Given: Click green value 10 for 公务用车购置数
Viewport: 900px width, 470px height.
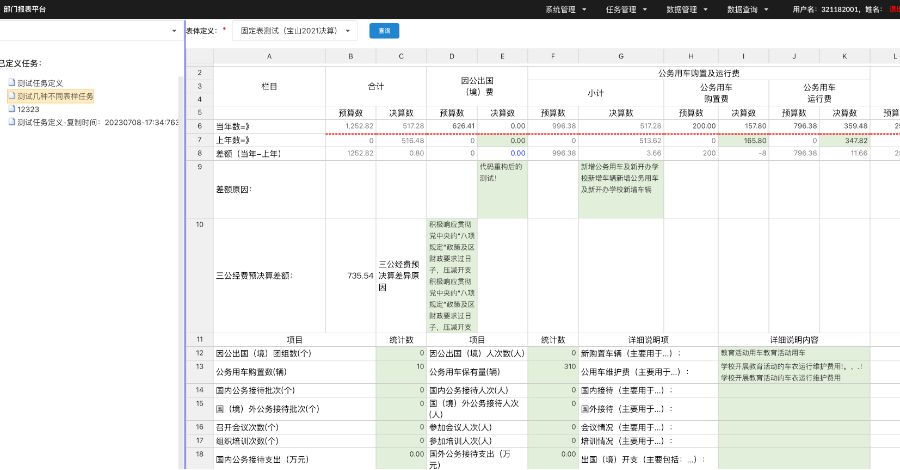Looking at the screenshot, I should coord(401,372).
